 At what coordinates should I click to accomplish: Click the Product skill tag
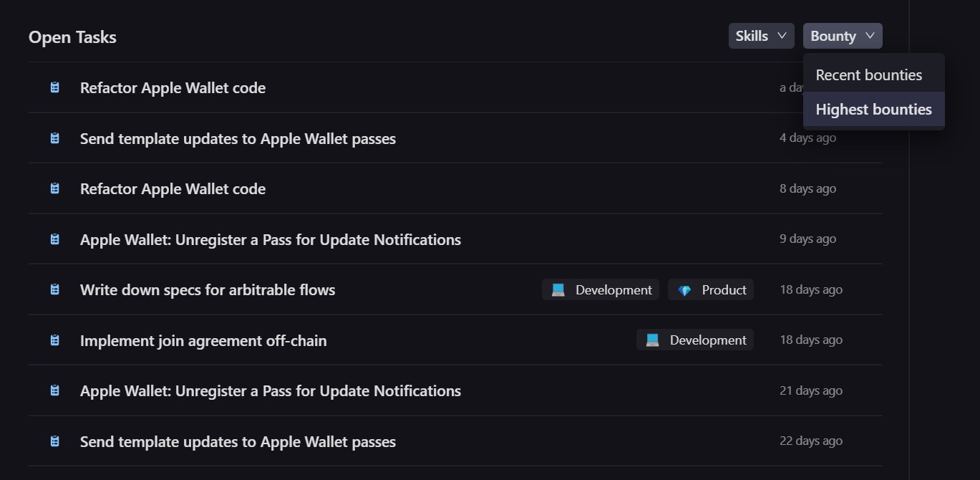pos(711,289)
